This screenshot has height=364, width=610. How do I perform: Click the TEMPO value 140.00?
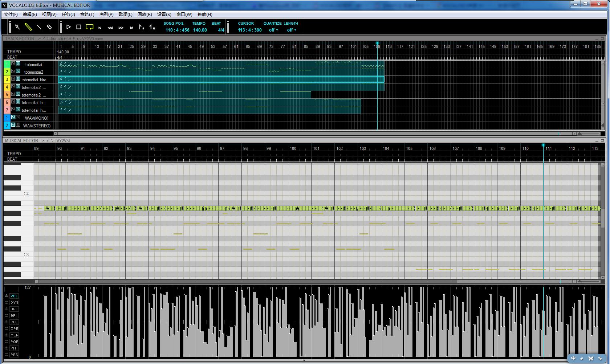click(x=200, y=30)
